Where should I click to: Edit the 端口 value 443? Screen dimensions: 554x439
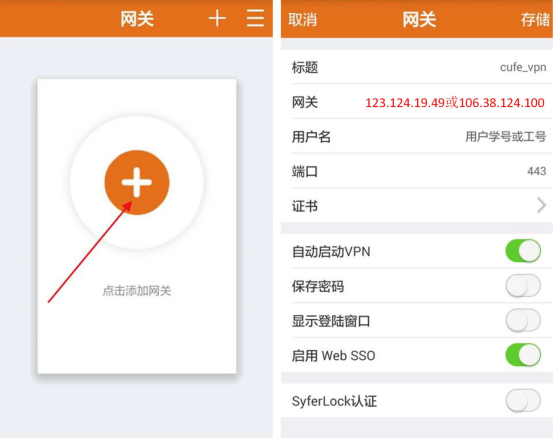537,171
